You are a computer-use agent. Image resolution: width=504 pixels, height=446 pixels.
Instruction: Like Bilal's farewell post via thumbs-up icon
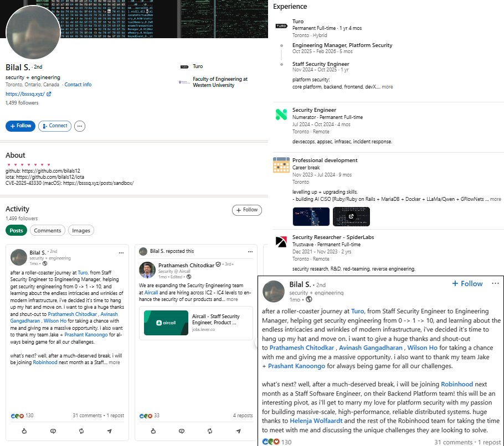pyautogui.click(x=23, y=431)
